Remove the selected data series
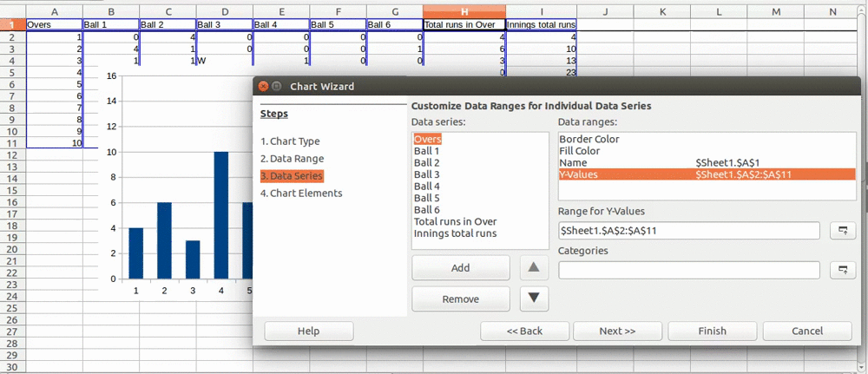This screenshot has width=868, height=374. [x=460, y=299]
